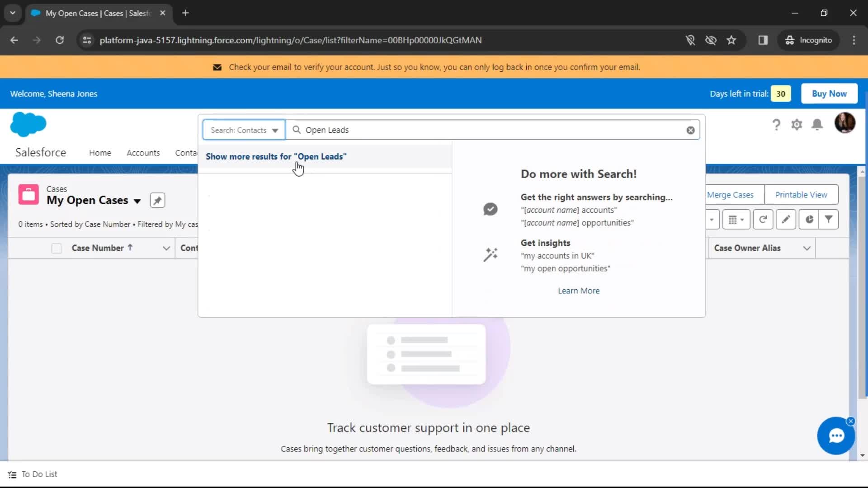Toggle the select-all cases checkbox
Screen dimensions: 868x488
57,248
